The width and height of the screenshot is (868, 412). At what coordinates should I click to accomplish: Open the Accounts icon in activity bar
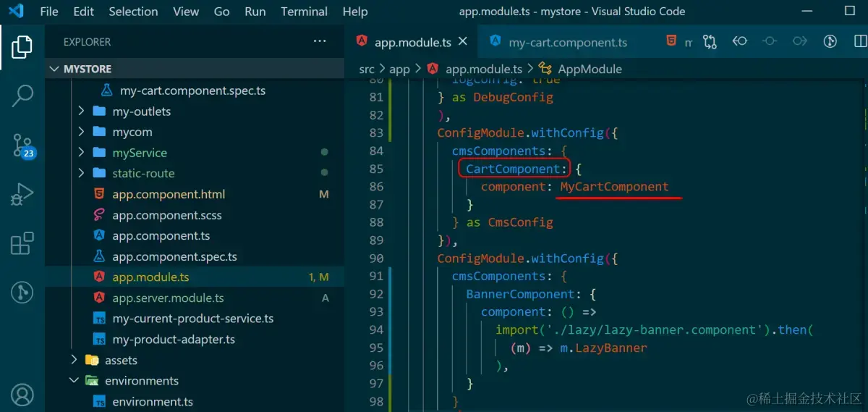[x=22, y=395]
